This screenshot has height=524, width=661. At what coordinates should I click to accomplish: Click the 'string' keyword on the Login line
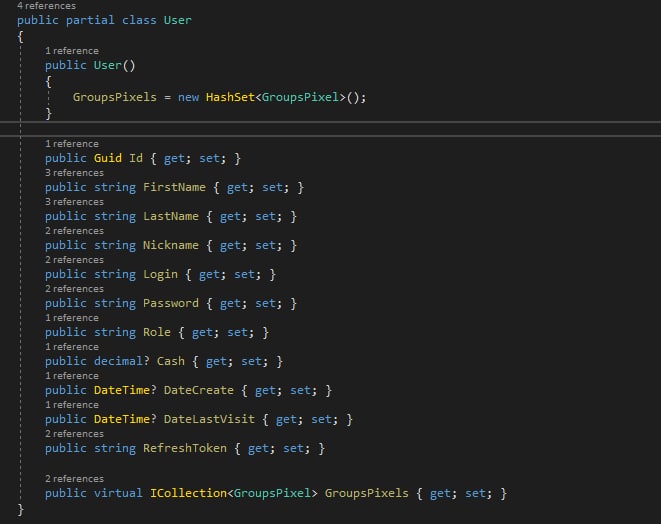point(115,274)
